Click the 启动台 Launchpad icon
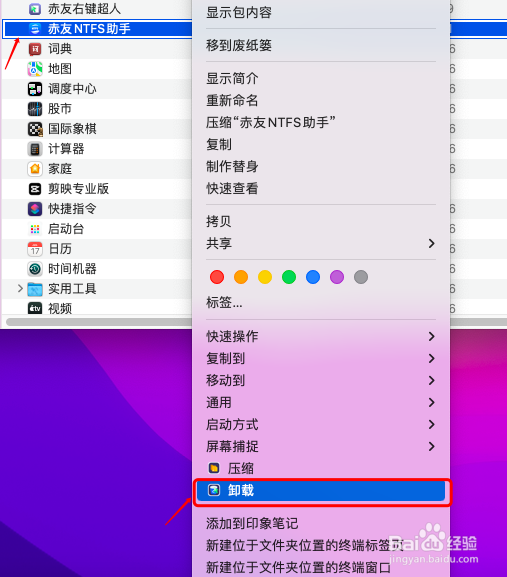 tap(35, 229)
